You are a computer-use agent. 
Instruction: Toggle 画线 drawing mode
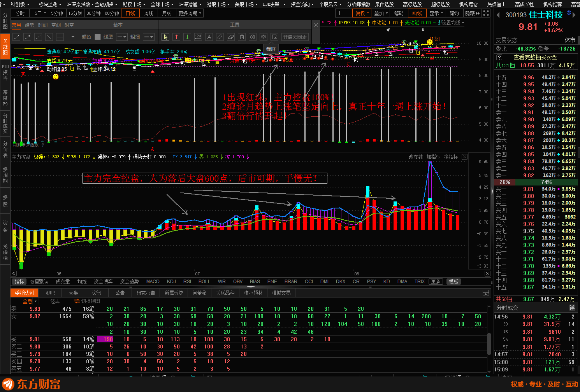[417, 13]
